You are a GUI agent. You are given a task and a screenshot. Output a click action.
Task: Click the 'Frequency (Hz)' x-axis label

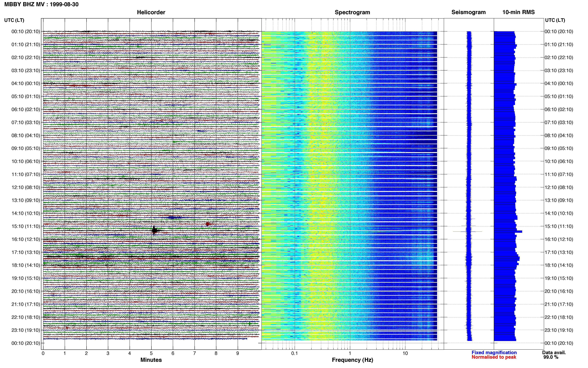pos(352,360)
